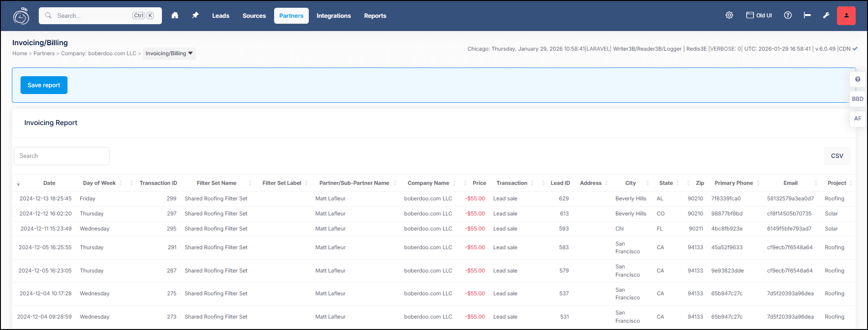Sort by Zip column header
Viewport: 868px width, 330px height.
point(700,183)
